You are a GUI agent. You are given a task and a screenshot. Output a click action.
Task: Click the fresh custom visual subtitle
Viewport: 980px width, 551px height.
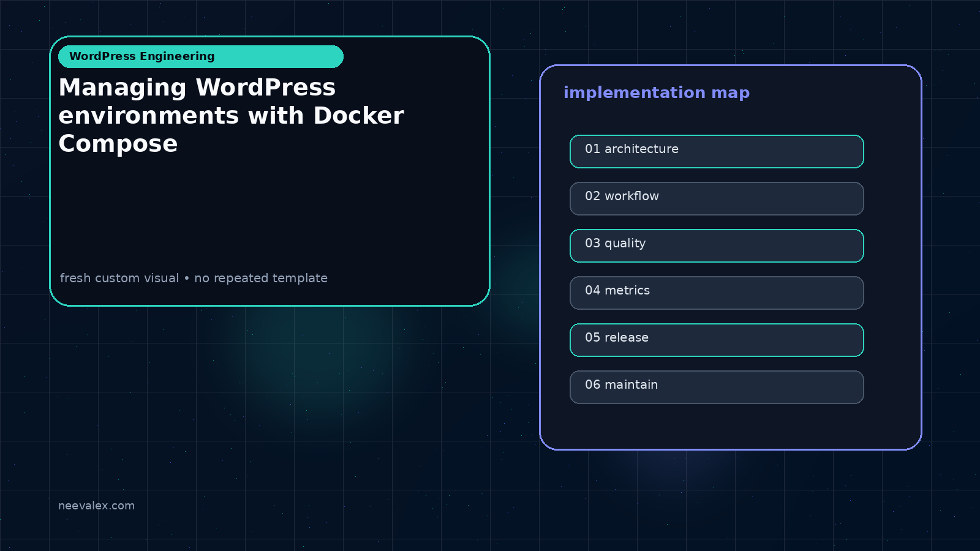click(194, 278)
